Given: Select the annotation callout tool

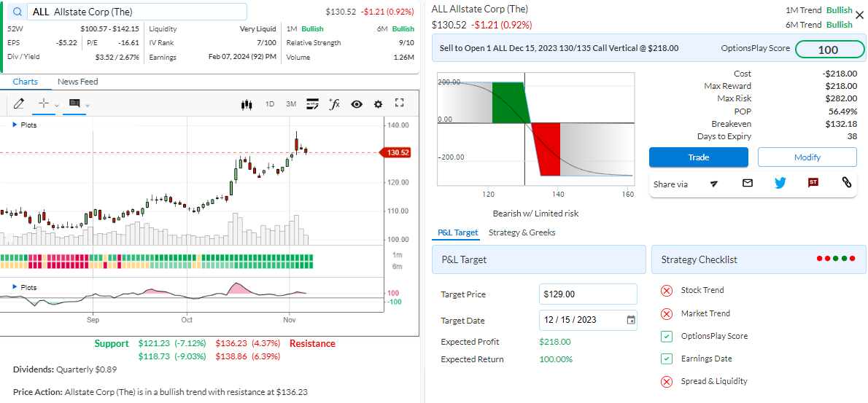Looking at the screenshot, I should (x=74, y=103).
